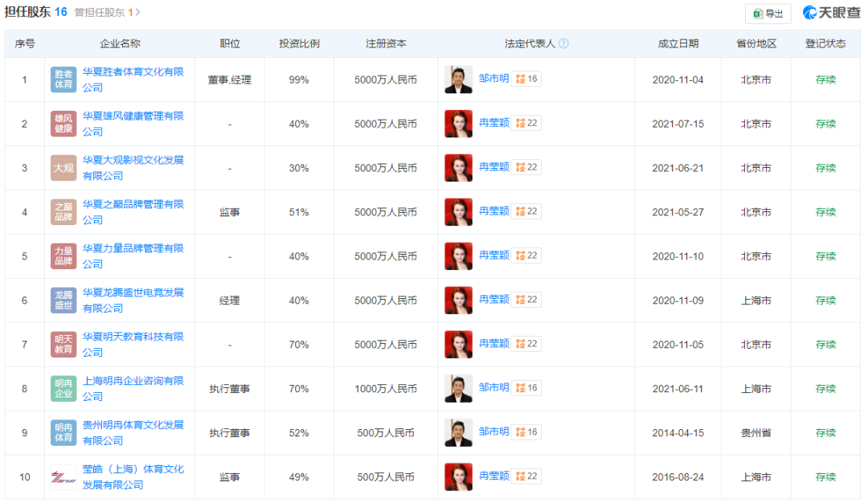The image size is (868, 503).
Task: Click 冉莹颖 name in row 2
Action: (493, 123)
